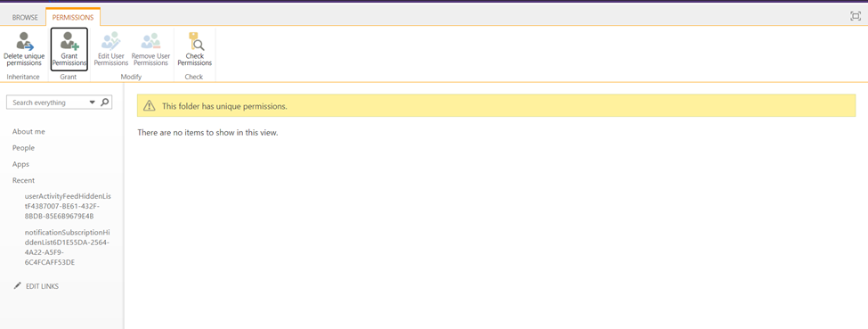The height and width of the screenshot is (329, 868).
Task: Select the PERMISSIONS ribbon tab
Action: tap(73, 18)
